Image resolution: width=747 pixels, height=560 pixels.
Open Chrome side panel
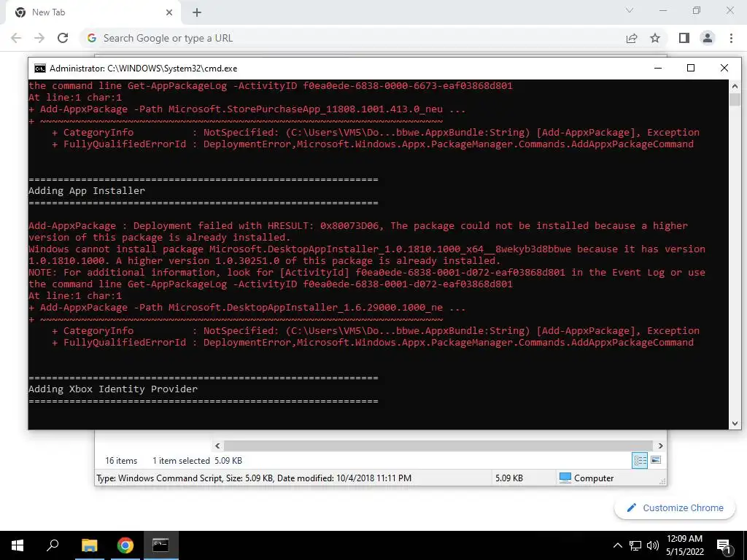[684, 38]
